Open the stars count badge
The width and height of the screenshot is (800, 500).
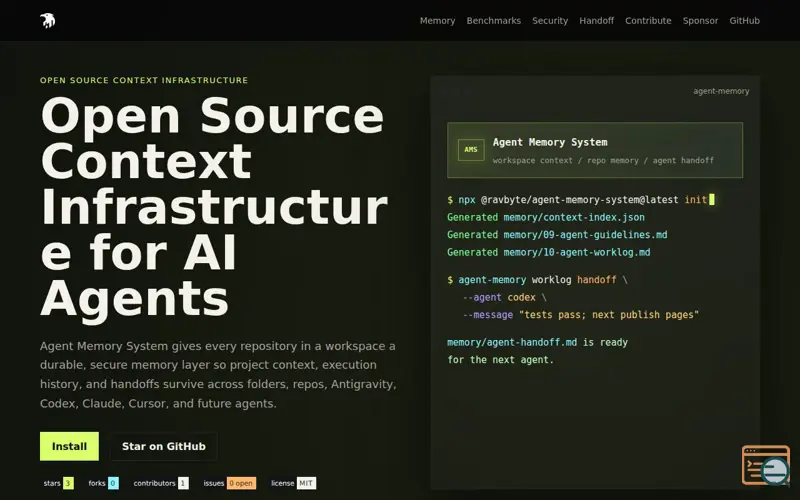(59, 483)
